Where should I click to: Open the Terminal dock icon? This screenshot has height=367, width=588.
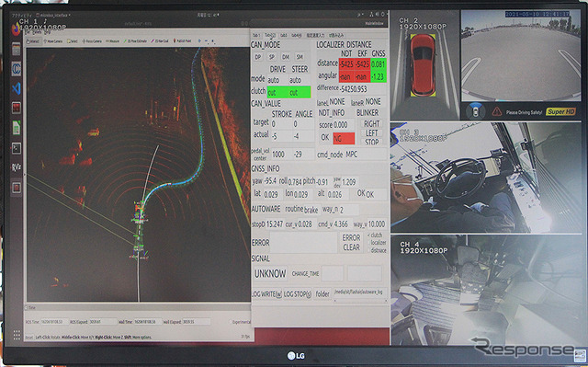click(x=17, y=148)
